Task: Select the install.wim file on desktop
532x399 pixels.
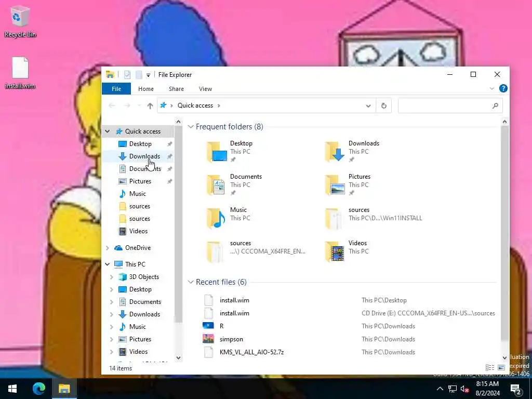Action: click(20, 73)
